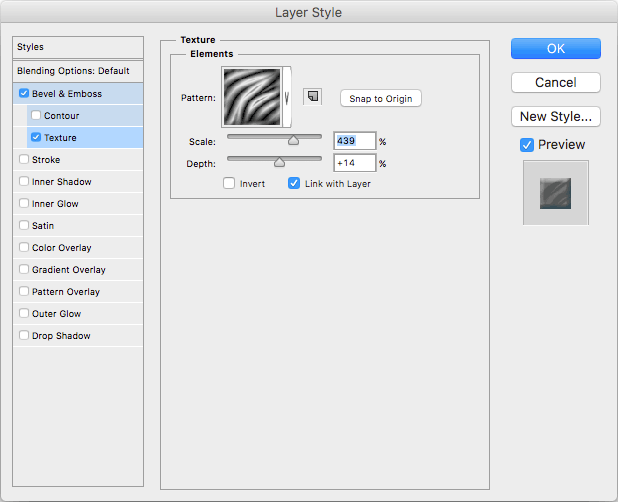Enable the Stroke checkbox
The image size is (618, 502).
click(24, 159)
